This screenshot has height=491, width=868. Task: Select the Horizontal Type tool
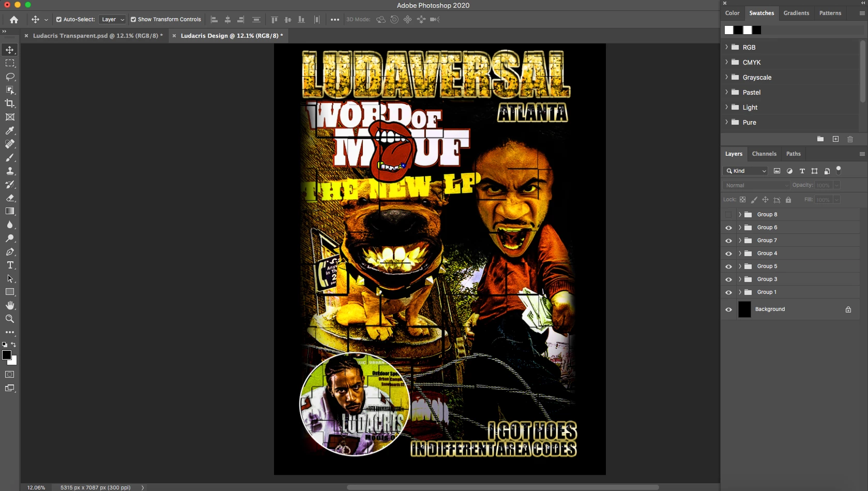coord(10,265)
